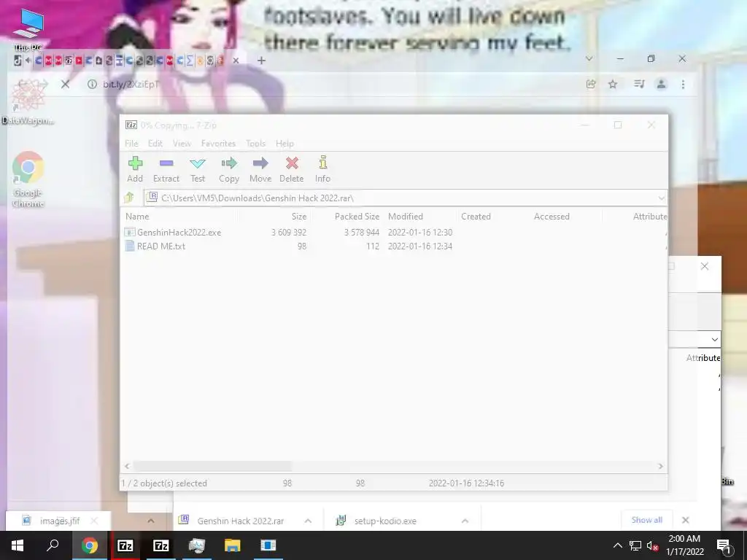Click the Chrome address bar URL bit.ly
Screen dimensions: 747x560
pyautogui.click(x=131, y=85)
